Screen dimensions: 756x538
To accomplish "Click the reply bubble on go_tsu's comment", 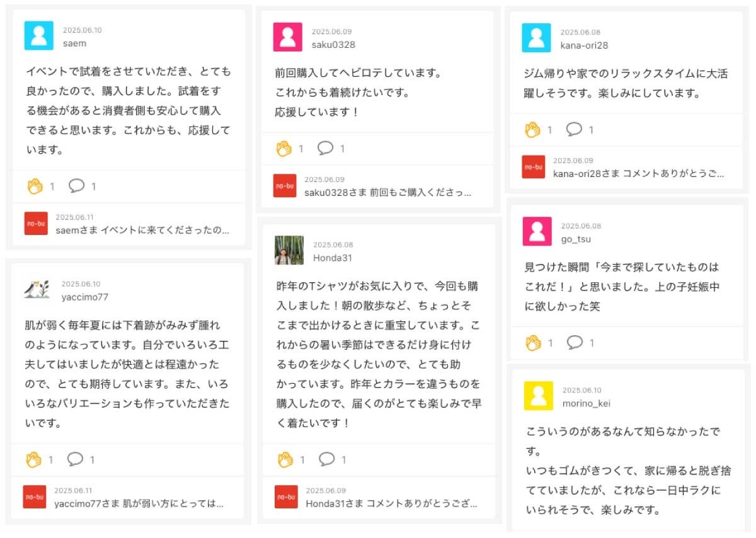I will (575, 343).
